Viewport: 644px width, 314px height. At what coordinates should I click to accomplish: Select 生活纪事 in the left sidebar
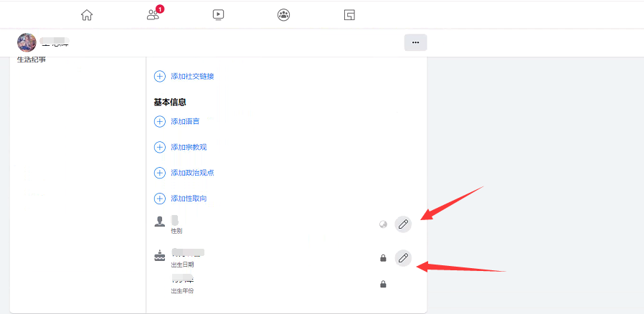coord(32,60)
